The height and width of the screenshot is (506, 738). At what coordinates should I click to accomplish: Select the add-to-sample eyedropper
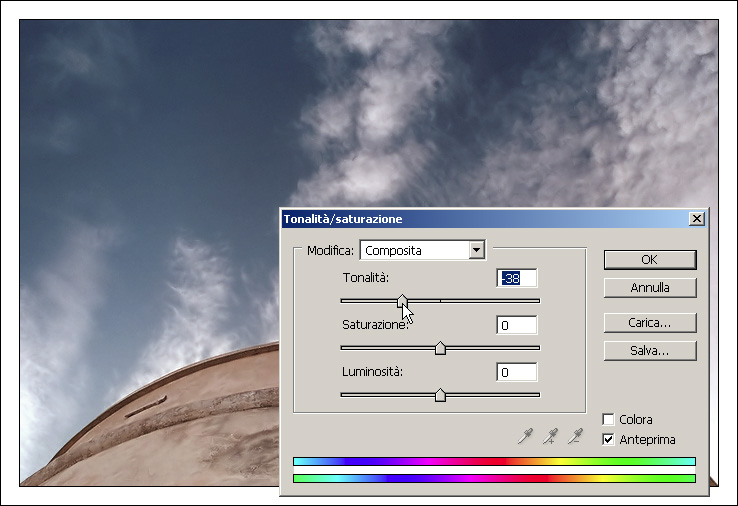(x=550, y=436)
